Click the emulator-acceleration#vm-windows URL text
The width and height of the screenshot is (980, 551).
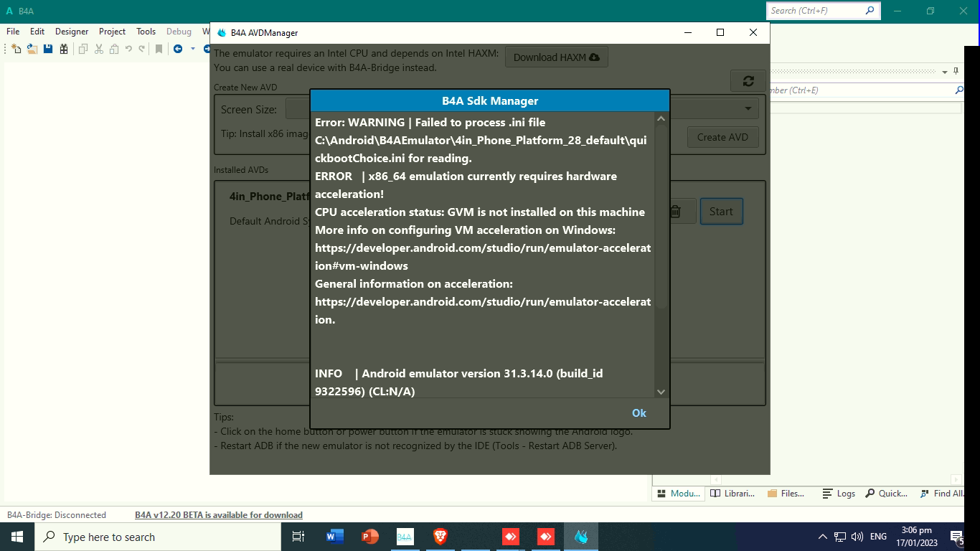(483, 257)
